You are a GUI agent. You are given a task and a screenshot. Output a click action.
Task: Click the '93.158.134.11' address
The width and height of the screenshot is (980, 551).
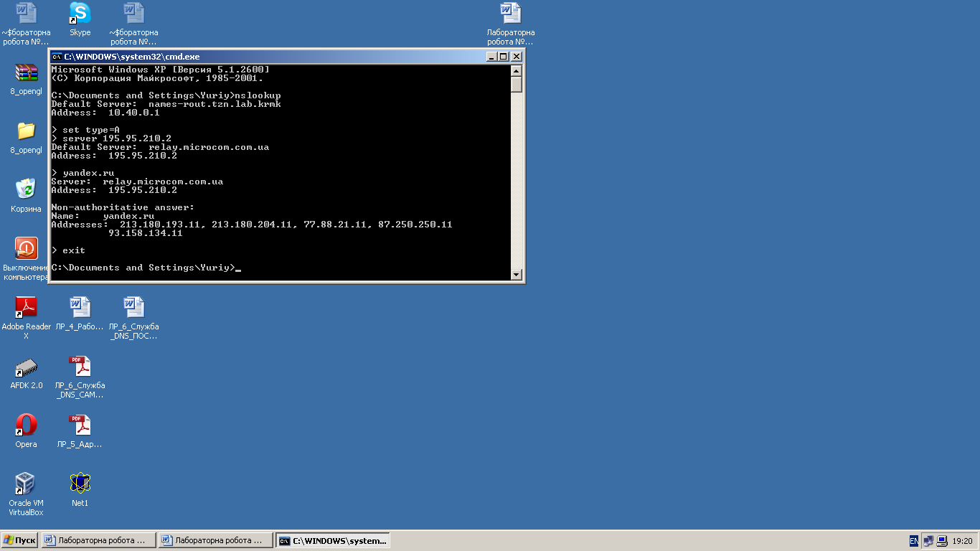tap(146, 232)
